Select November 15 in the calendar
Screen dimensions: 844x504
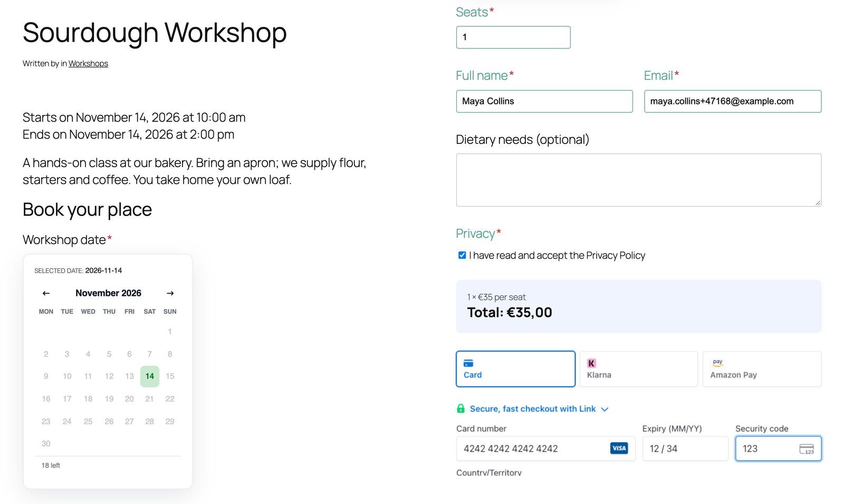tap(170, 376)
